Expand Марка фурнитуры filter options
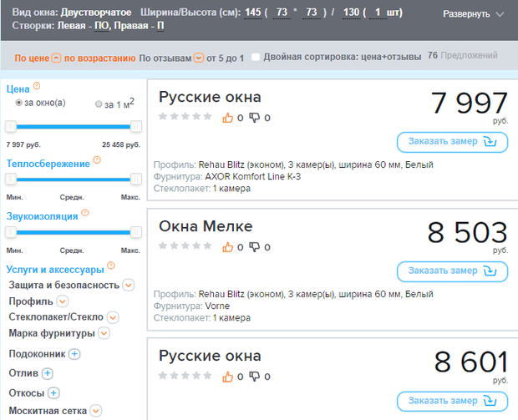Screen dimensions: 518x420 pyautogui.click(x=104, y=333)
